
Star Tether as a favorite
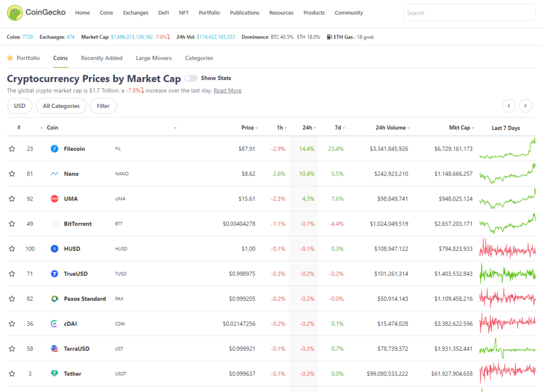[x=12, y=374]
